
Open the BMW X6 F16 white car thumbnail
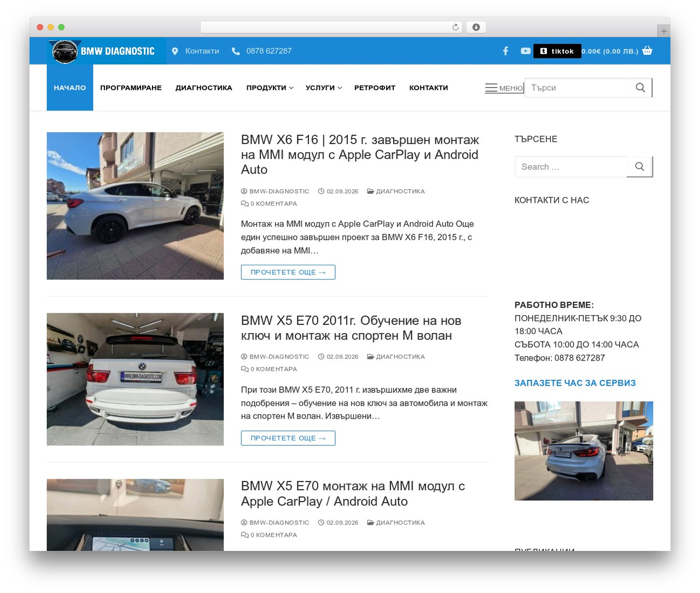(135, 206)
